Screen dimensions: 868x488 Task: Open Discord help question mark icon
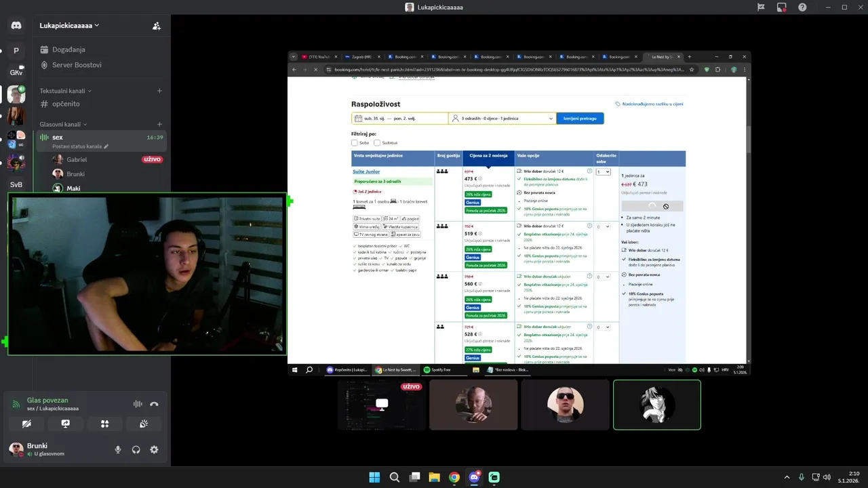point(802,7)
